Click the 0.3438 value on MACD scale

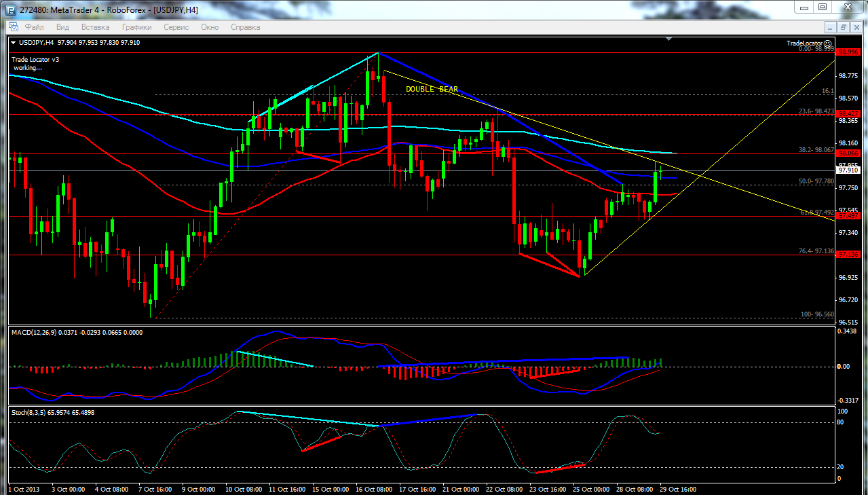[848, 331]
